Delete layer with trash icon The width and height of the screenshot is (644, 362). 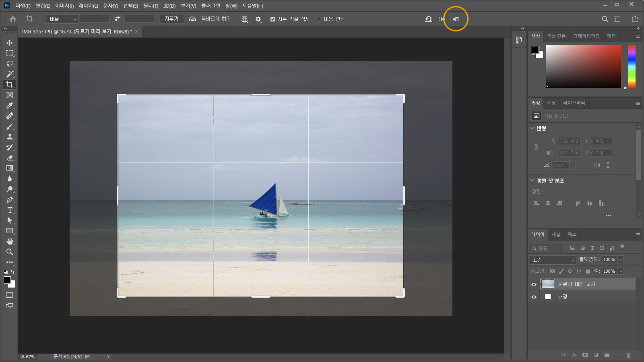click(x=628, y=355)
